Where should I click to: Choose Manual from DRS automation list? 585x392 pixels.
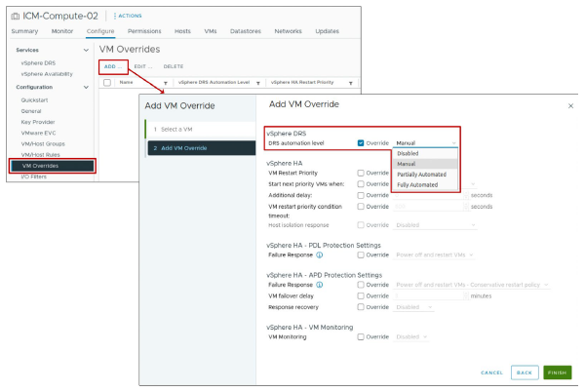(425, 164)
